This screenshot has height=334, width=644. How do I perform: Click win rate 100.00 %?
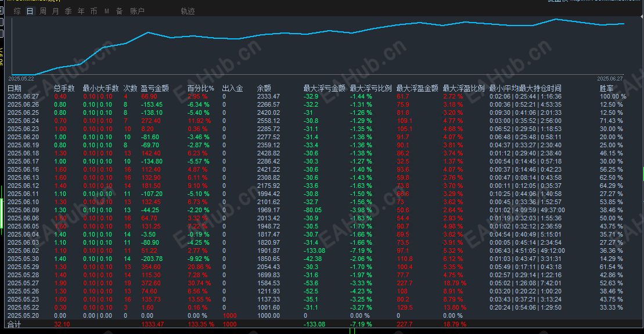coord(613,96)
